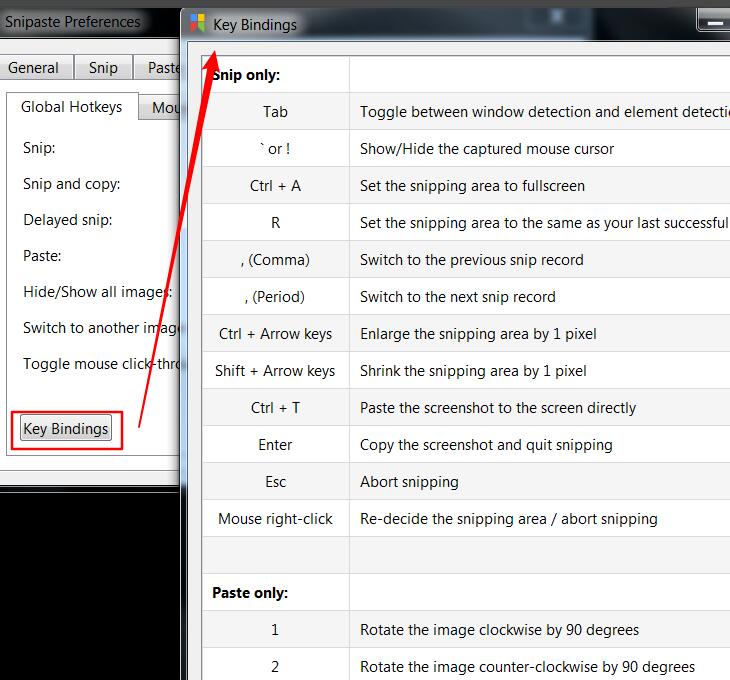The width and height of the screenshot is (730, 680).
Task: Click 'Show/Hide the captured mouse cursor'
Action: click(x=487, y=149)
